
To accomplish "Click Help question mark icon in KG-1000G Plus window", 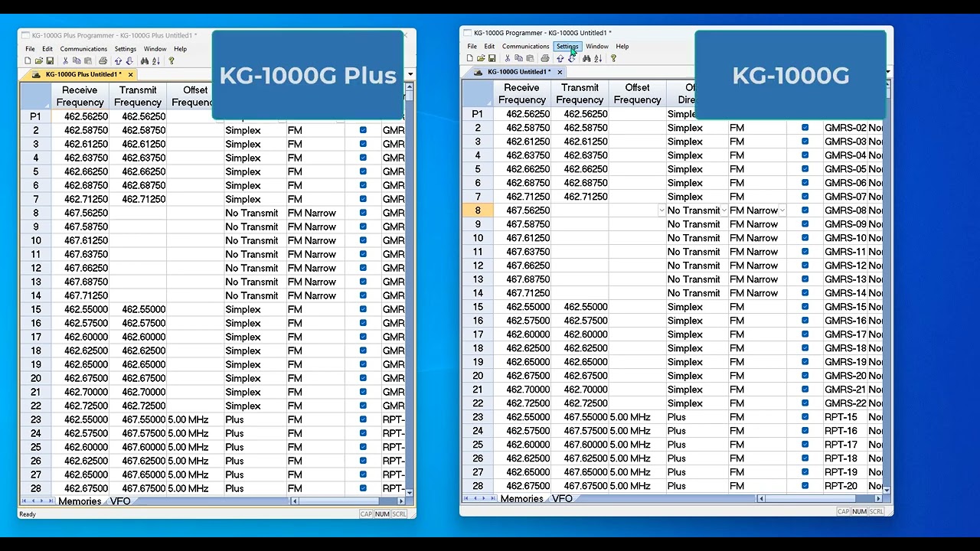I will coord(171,60).
